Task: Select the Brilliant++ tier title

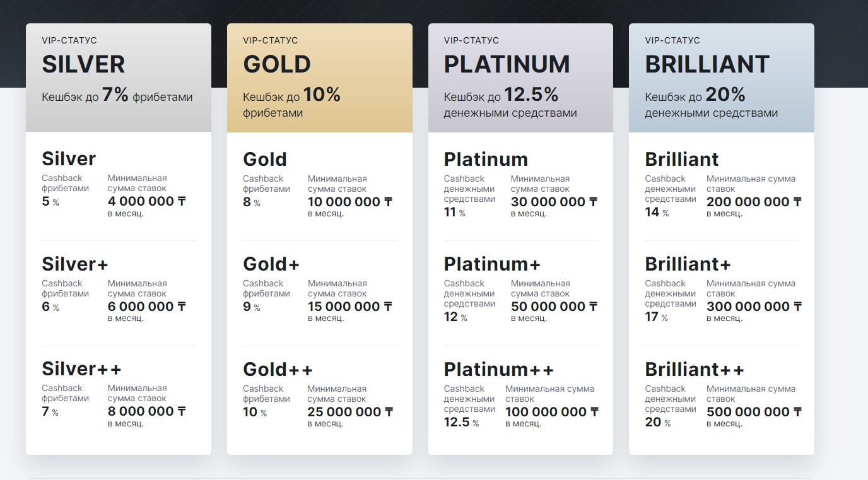Action: tap(695, 369)
